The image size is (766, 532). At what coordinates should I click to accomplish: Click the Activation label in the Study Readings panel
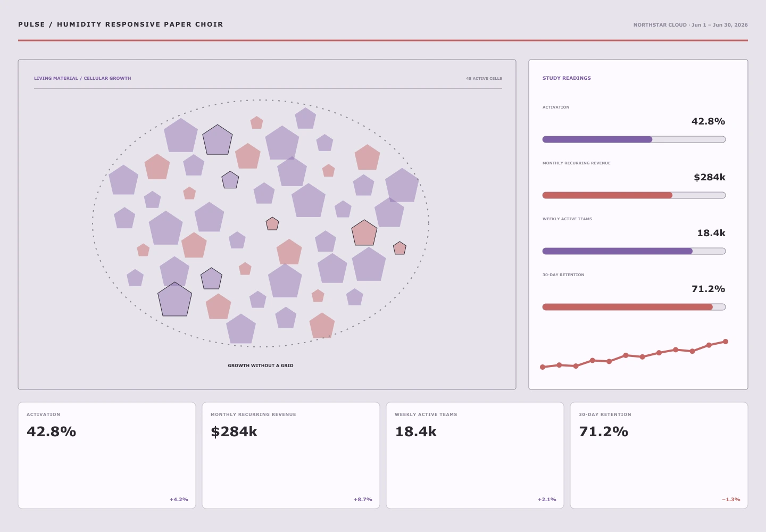tap(556, 107)
